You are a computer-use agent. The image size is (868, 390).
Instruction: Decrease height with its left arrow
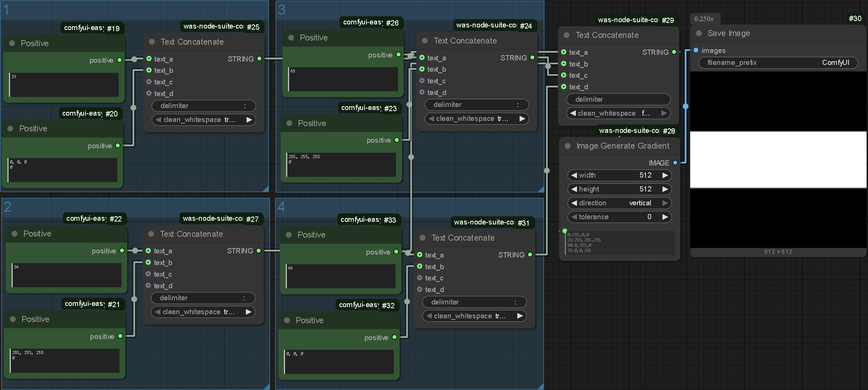point(574,189)
